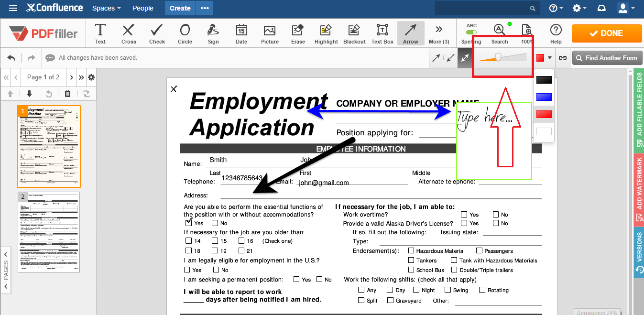The image size is (644, 315).
Task: Check the age 21 checkbox
Action: (241, 250)
